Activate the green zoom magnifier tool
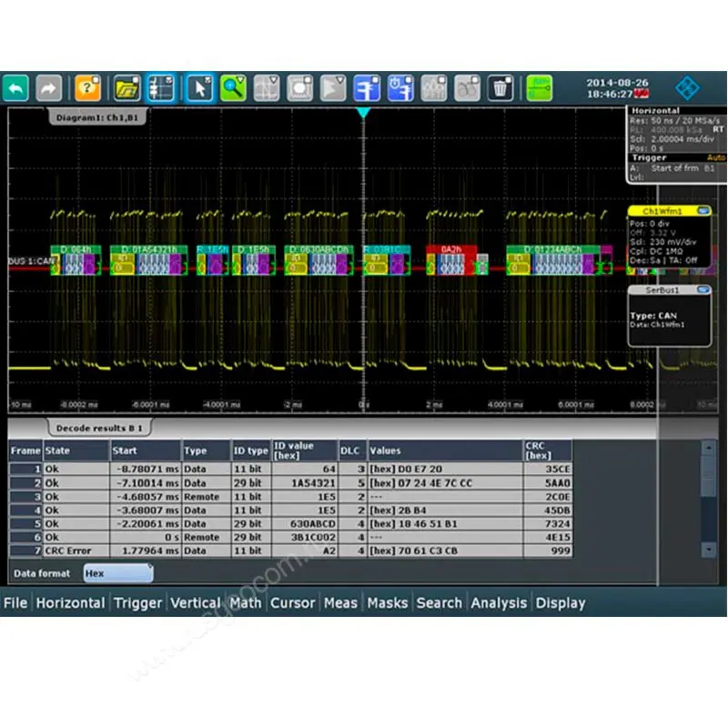Screen dimensions: 728x728 click(x=234, y=87)
